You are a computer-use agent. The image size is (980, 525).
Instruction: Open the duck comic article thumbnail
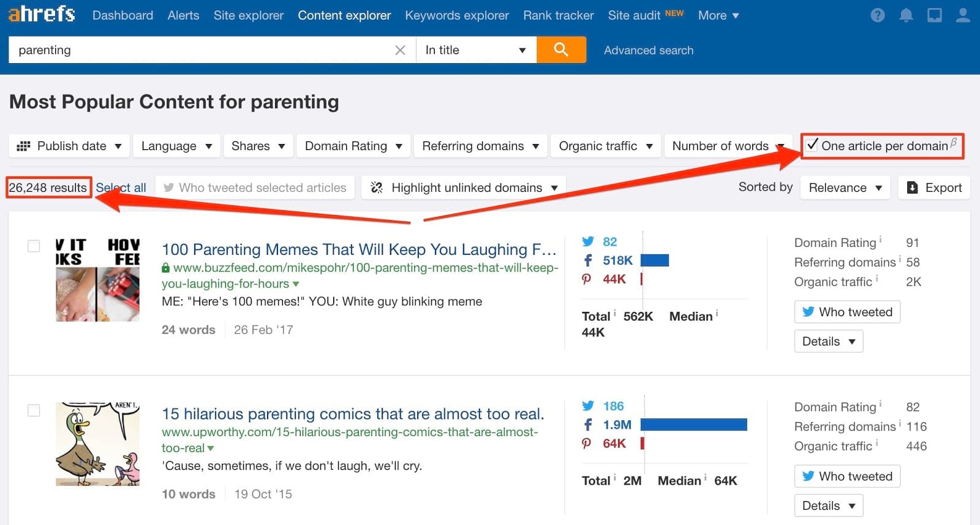tap(98, 444)
